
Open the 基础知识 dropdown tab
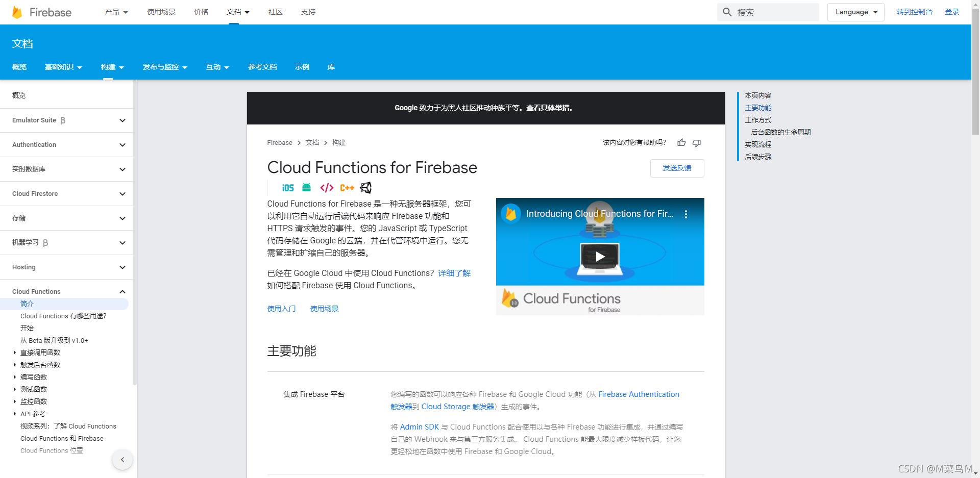63,67
